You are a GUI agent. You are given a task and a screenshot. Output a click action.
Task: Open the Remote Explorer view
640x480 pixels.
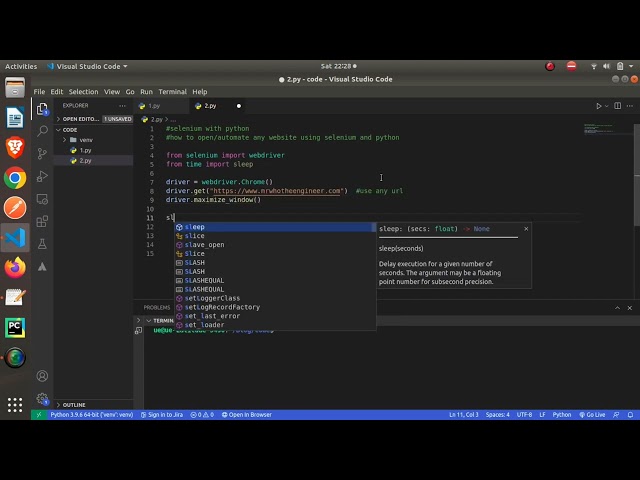coord(42,199)
